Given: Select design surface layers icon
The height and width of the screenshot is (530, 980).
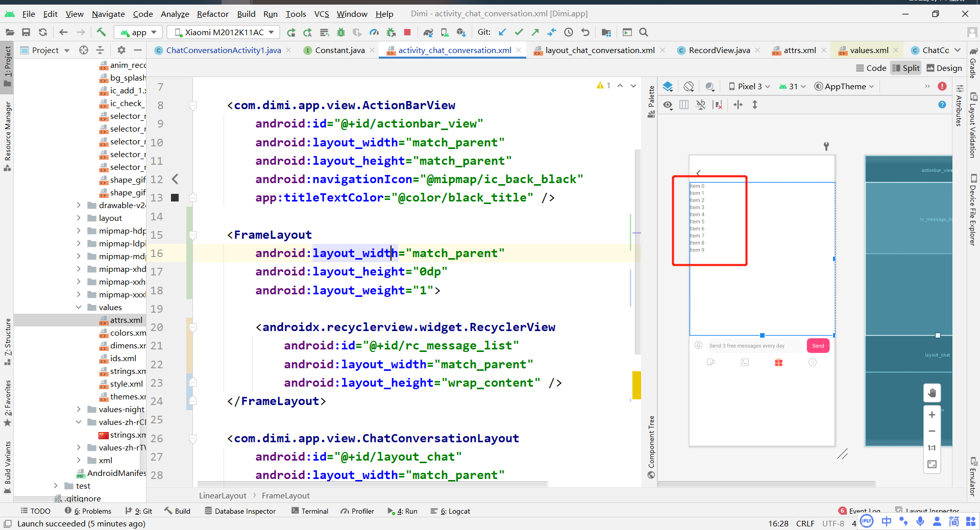Looking at the screenshot, I should pyautogui.click(x=668, y=86).
